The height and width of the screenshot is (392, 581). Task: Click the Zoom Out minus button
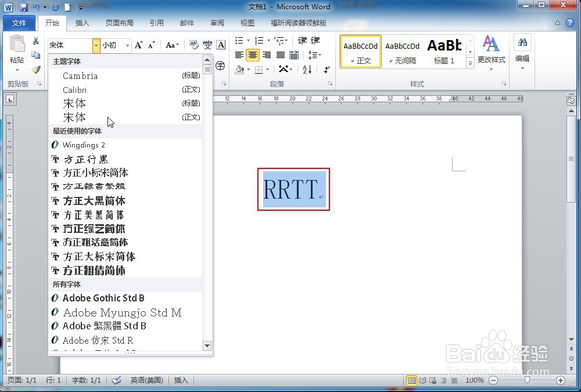pos(493,380)
